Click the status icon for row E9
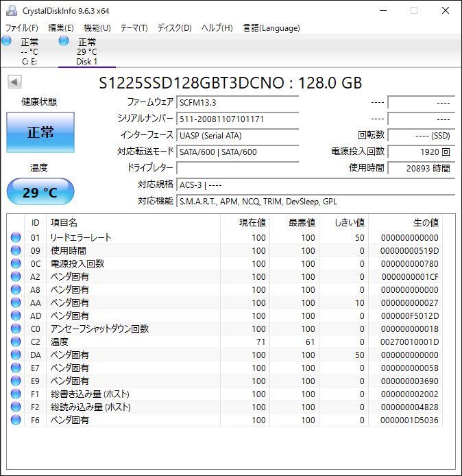Viewport: 462px width, 476px height. click(x=16, y=381)
